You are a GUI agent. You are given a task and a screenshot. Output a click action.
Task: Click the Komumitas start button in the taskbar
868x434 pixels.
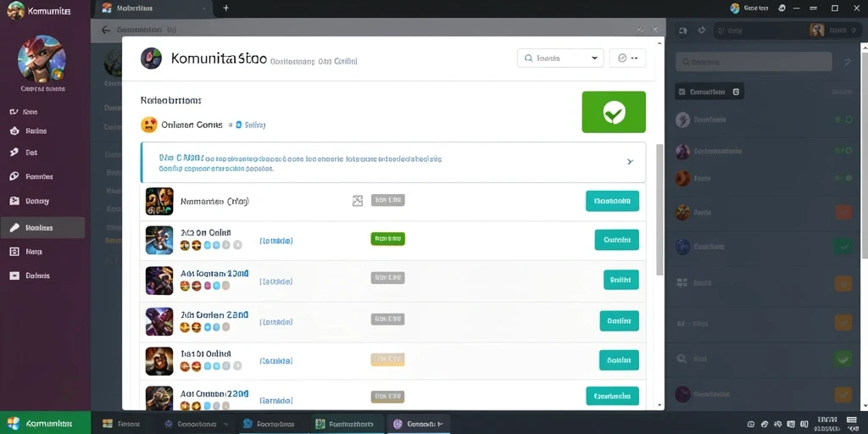click(46, 424)
